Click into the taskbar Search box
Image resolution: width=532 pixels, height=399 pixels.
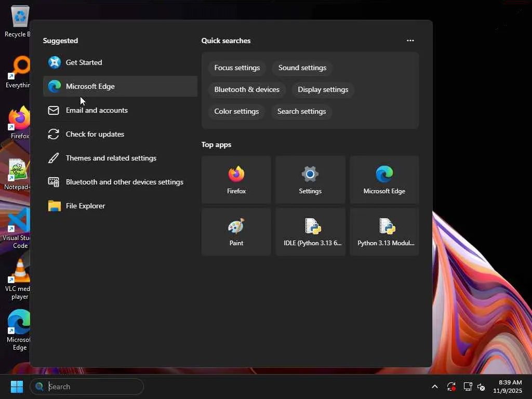coord(87,387)
